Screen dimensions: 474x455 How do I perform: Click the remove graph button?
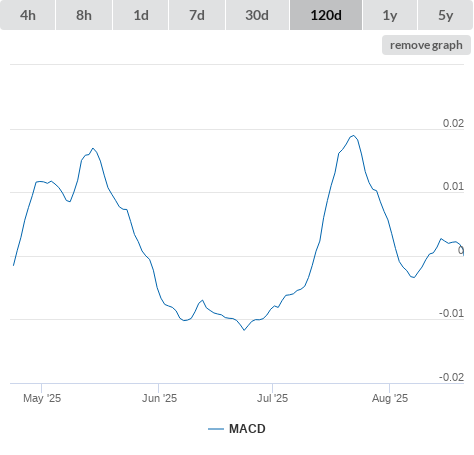click(x=426, y=45)
